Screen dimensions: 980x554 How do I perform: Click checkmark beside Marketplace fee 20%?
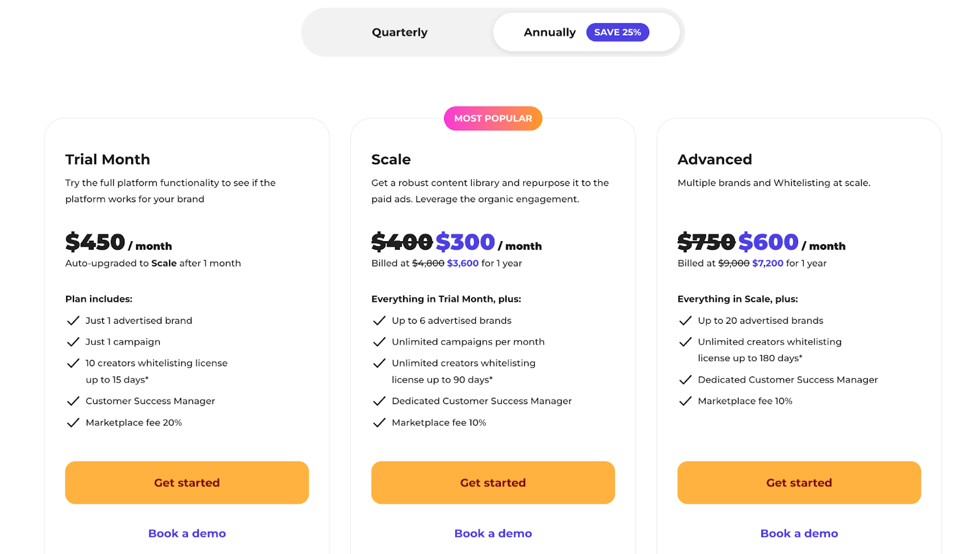[x=73, y=423]
